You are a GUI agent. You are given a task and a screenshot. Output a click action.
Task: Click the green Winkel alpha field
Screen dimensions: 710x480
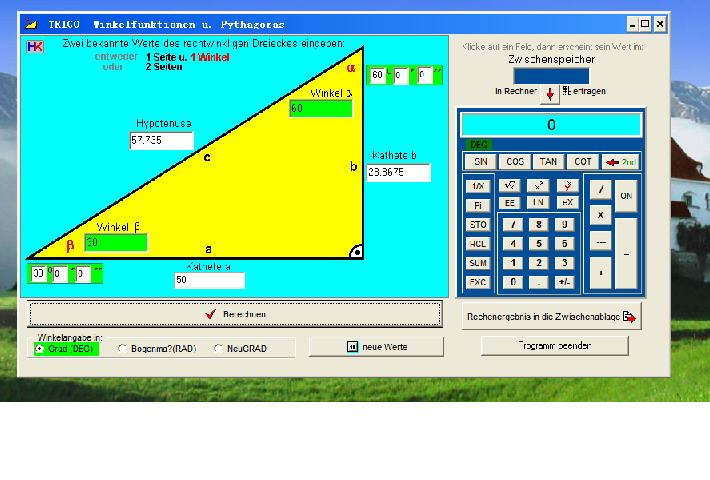click(x=321, y=109)
